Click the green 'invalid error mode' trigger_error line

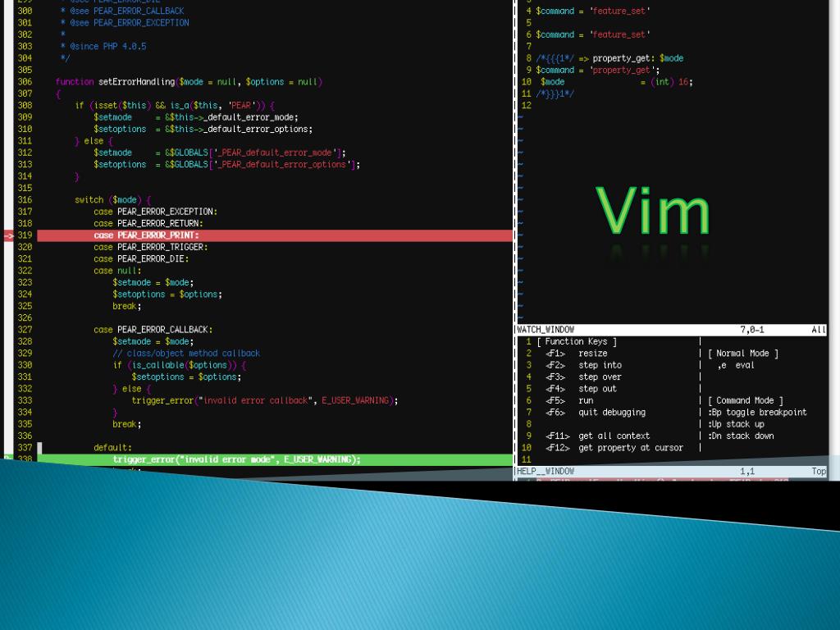point(275,459)
